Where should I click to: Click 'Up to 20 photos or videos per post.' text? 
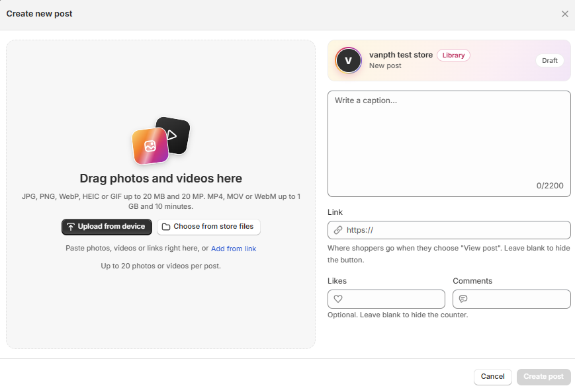161,266
